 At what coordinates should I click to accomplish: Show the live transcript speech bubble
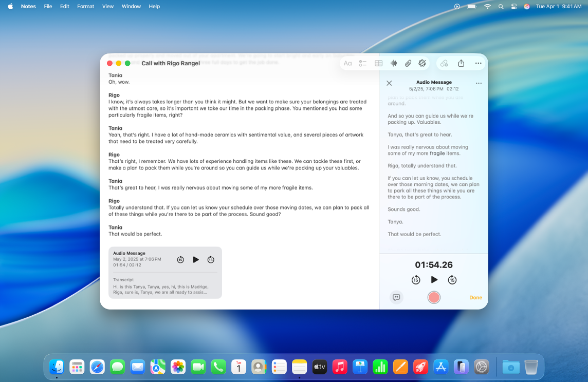(396, 297)
